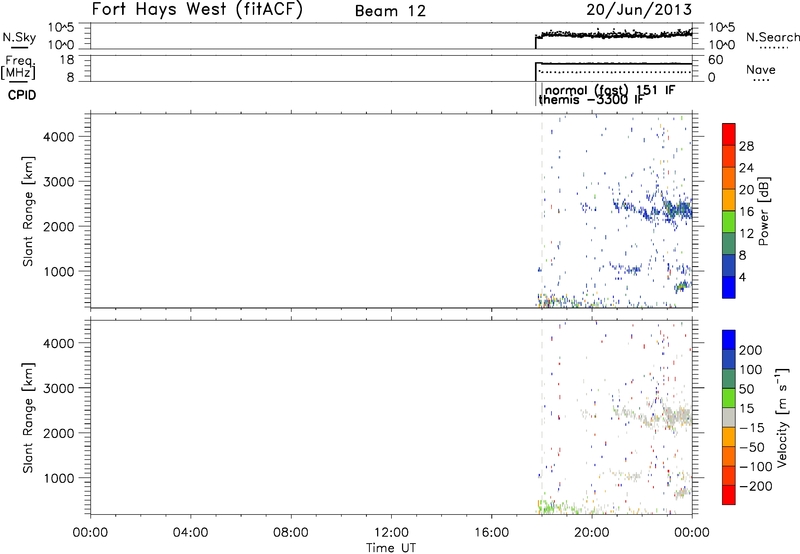Click the '2000' tick in the power panel

point(58,226)
